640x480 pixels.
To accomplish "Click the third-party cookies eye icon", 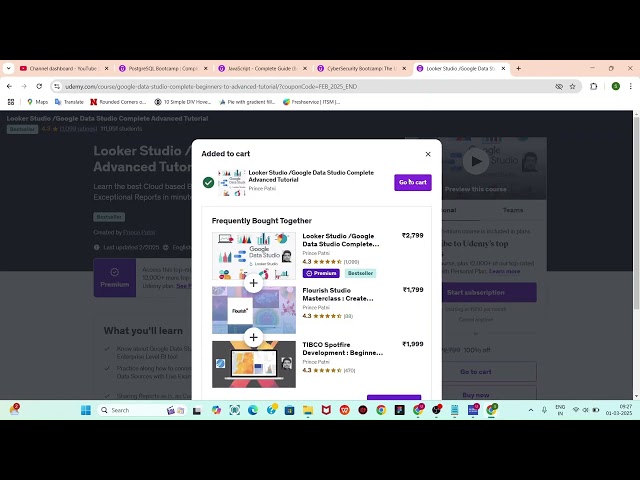I will (559, 86).
